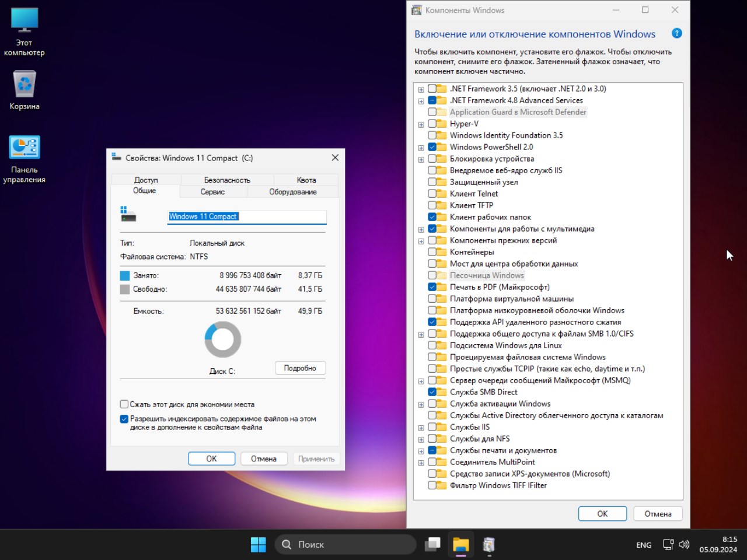The width and height of the screenshot is (747, 560).
Task: Click the drive icon in Properties
Action: (x=128, y=214)
